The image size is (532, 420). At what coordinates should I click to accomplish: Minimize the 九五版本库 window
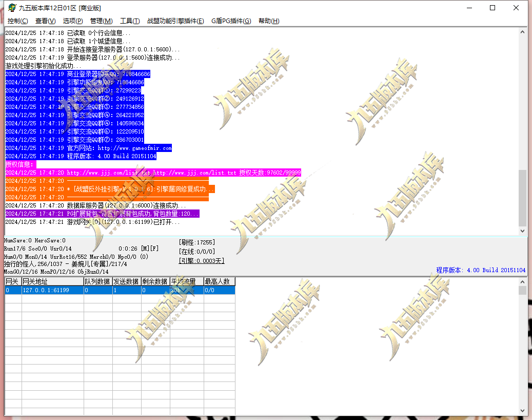pyautogui.click(x=469, y=8)
